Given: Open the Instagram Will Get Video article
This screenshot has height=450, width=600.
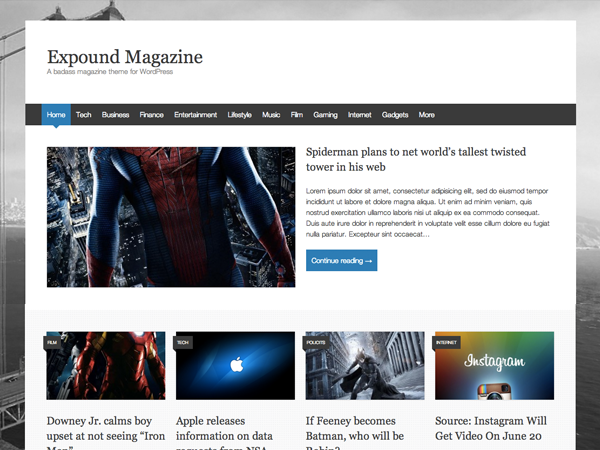Looking at the screenshot, I should (x=491, y=429).
